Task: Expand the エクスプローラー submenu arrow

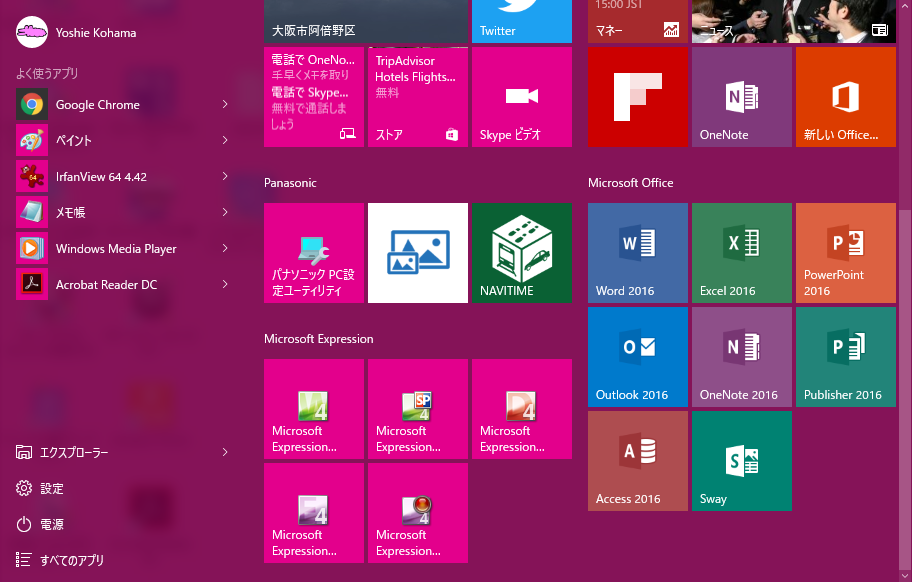Action: coord(225,452)
